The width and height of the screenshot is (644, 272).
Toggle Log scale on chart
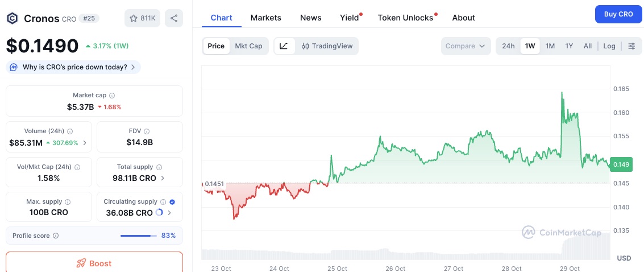point(609,46)
